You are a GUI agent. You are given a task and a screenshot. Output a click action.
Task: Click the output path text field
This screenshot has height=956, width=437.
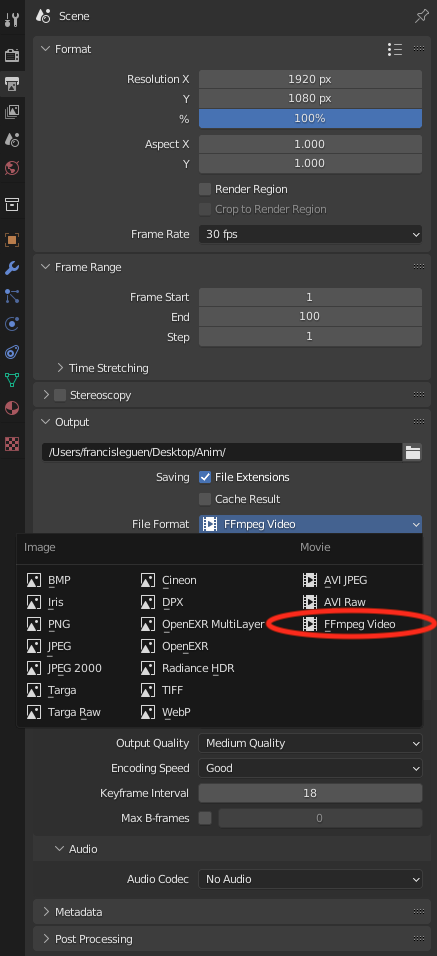[222, 452]
